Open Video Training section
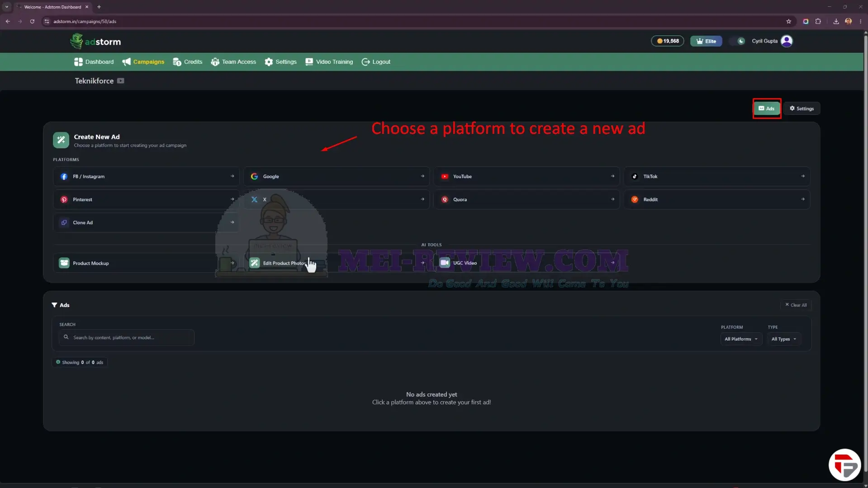This screenshot has height=488, width=868. click(329, 62)
